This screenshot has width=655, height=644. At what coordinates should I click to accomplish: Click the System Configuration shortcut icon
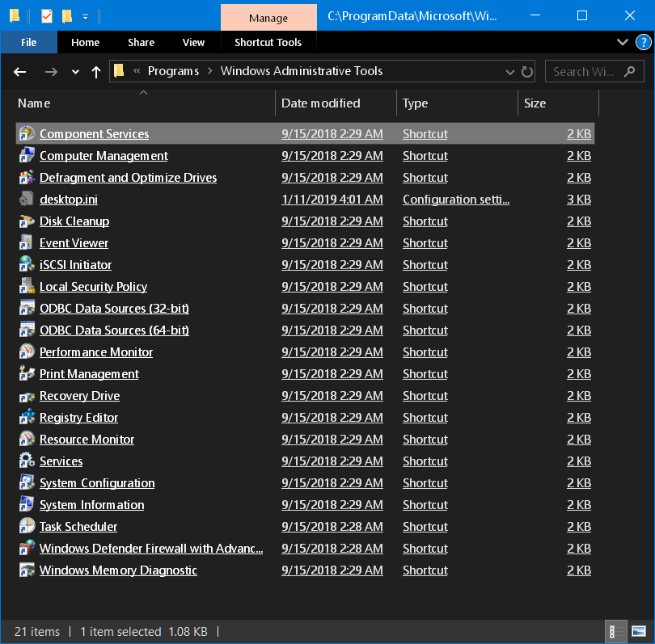pyautogui.click(x=27, y=482)
